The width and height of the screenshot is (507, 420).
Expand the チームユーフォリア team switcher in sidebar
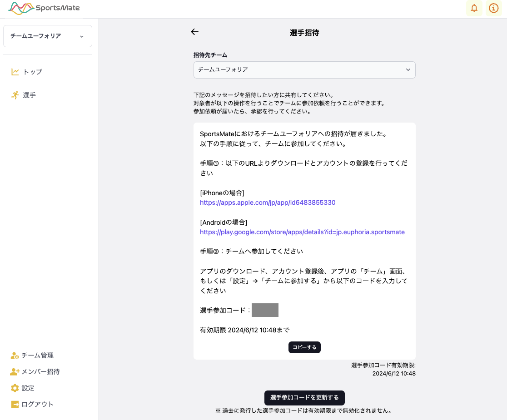(x=48, y=36)
